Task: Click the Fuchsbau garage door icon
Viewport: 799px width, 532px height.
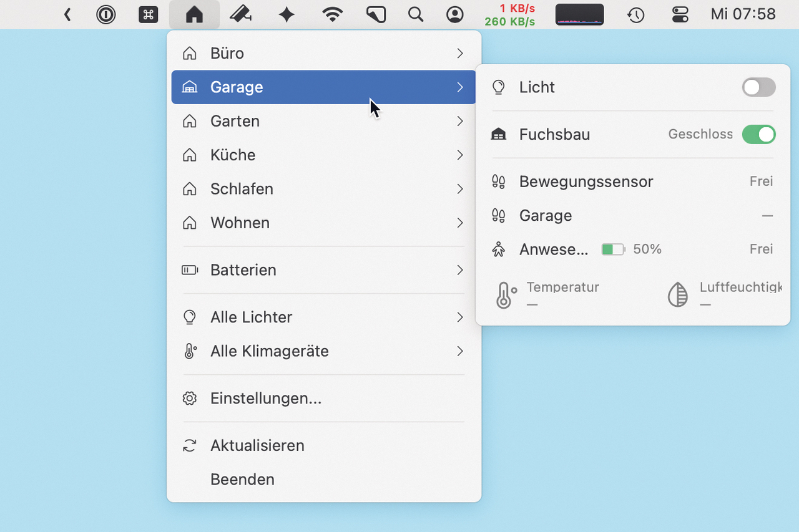Action: click(x=498, y=134)
